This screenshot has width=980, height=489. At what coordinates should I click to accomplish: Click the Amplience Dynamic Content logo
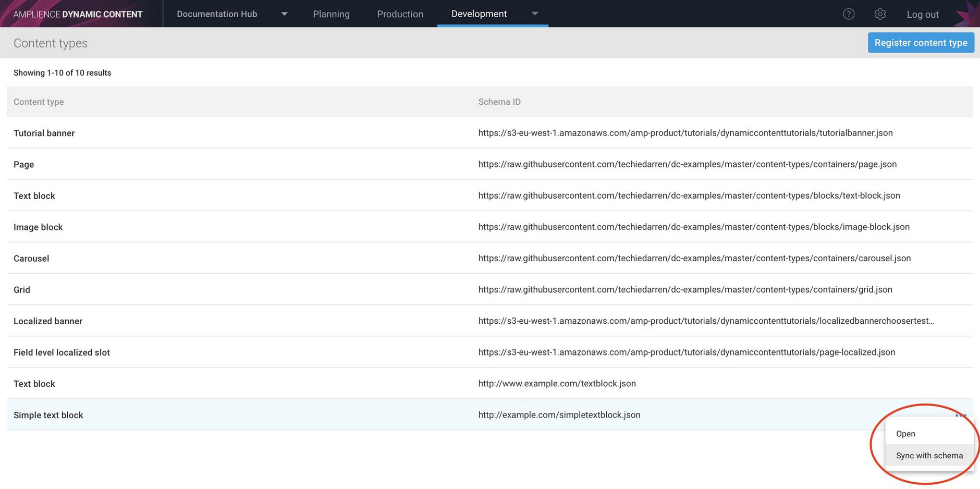tap(78, 14)
